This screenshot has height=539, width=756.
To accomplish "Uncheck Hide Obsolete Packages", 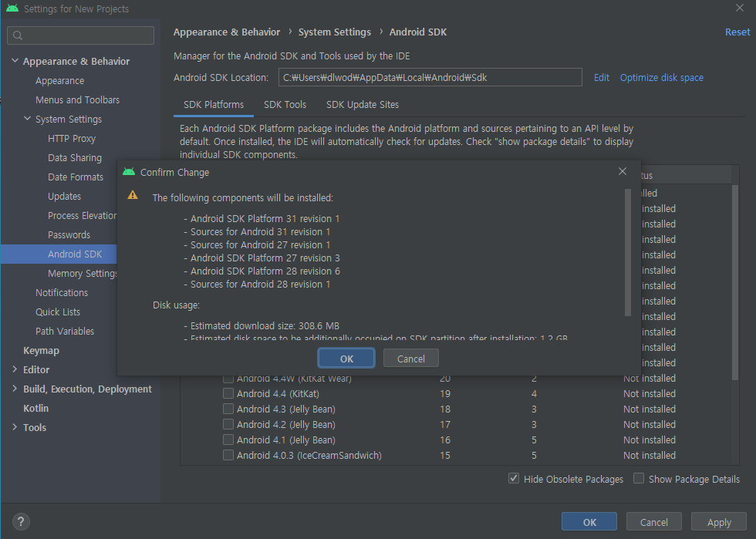I will [x=514, y=479].
